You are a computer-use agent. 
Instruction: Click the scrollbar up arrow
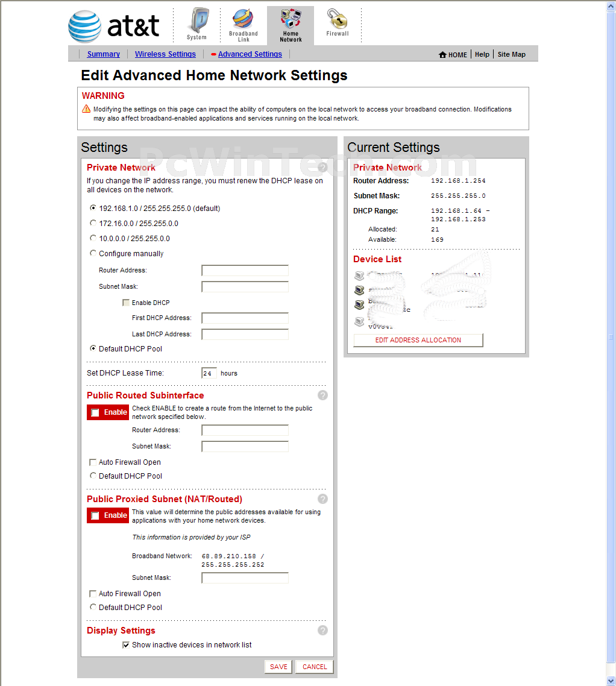click(x=611, y=6)
